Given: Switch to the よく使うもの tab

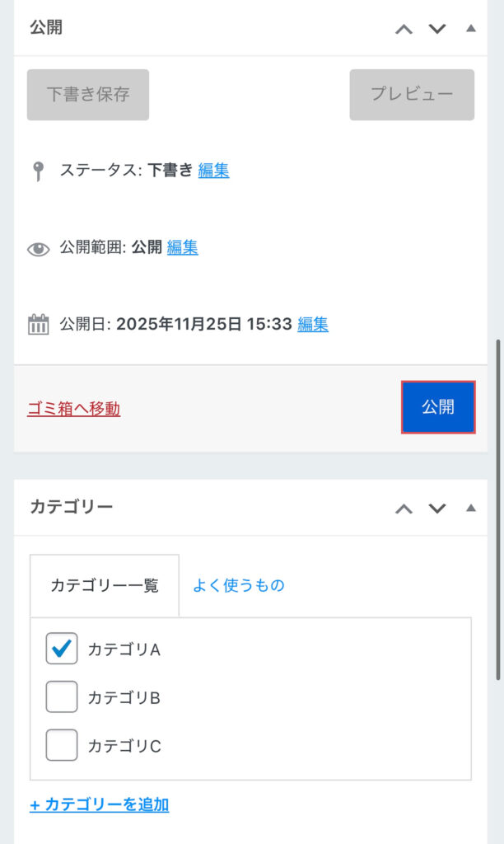Looking at the screenshot, I should click(x=239, y=586).
